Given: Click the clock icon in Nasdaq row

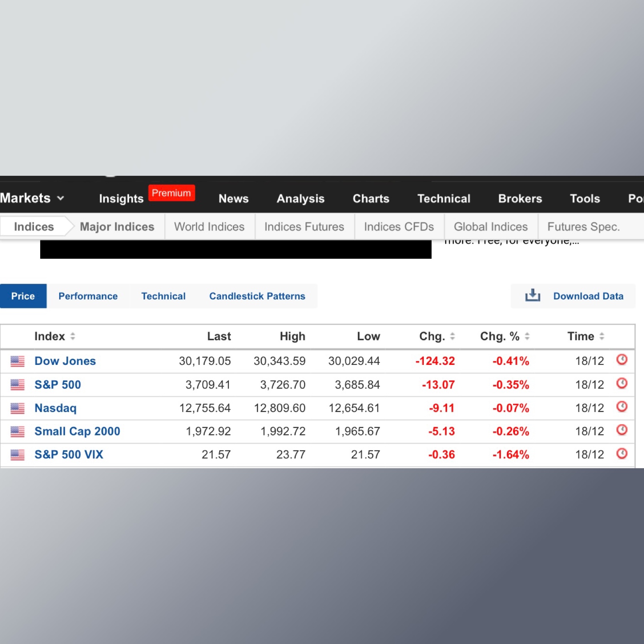Looking at the screenshot, I should 622,407.
